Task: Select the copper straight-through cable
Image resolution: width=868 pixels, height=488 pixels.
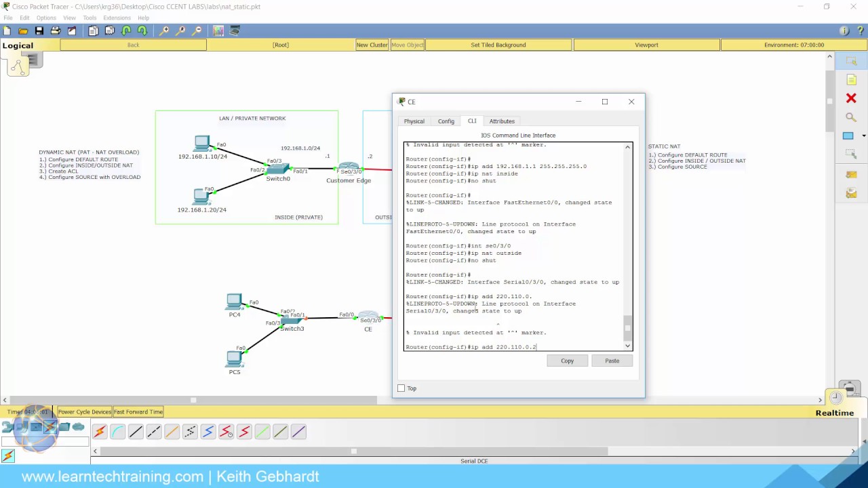Action: click(136, 432)
